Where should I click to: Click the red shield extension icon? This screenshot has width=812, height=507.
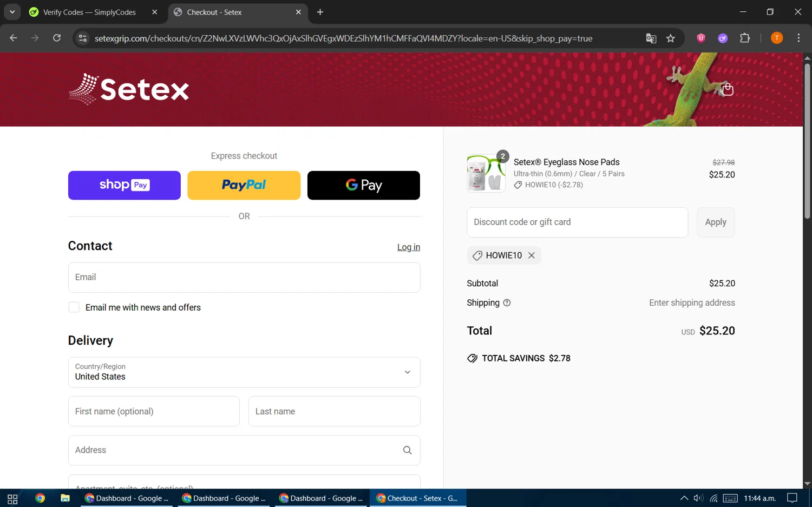click(x=701, y=38)
